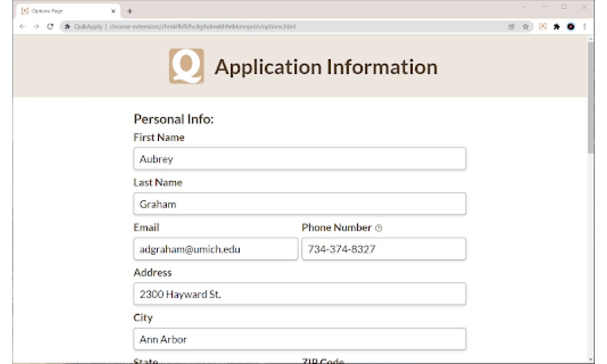Click the share page icon
Image resolution: width=607 pixels, height=364 pixels.
click(x=511, y=26)
